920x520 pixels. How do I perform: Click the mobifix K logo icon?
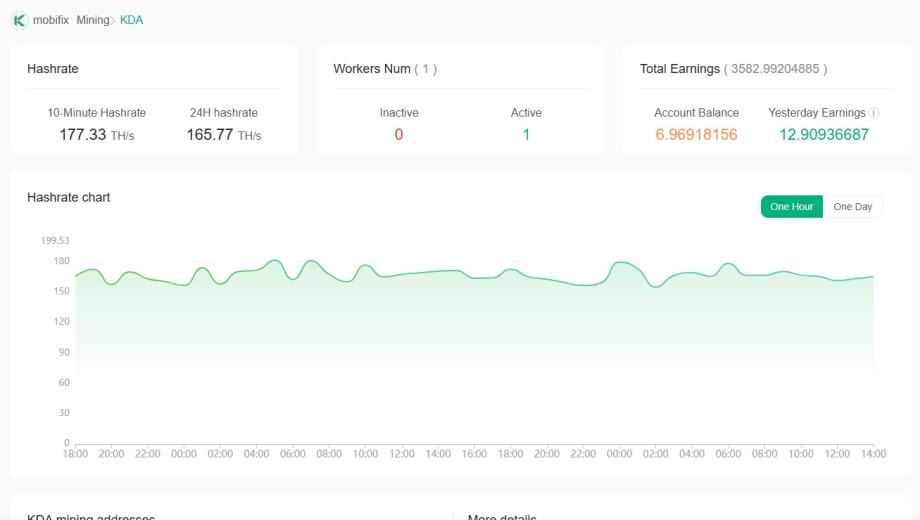point(19,20)
